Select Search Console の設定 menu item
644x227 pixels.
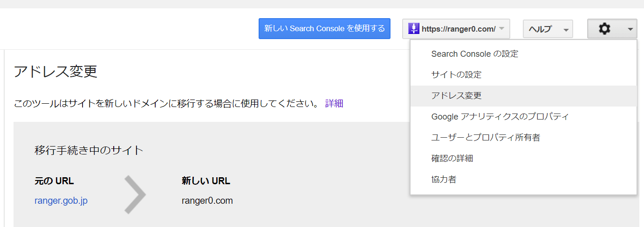523,54
